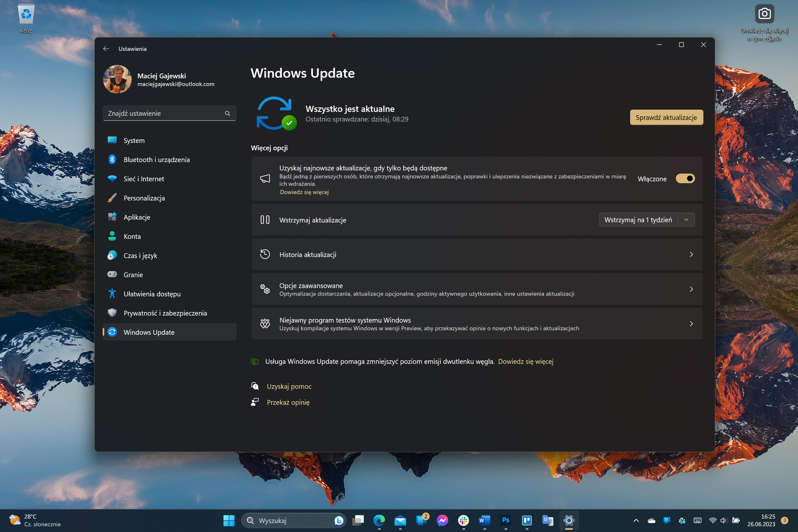Select Sieć i Internet in sidebar
Viewport: 798px width, 532px height.
(x=169, y=179)
